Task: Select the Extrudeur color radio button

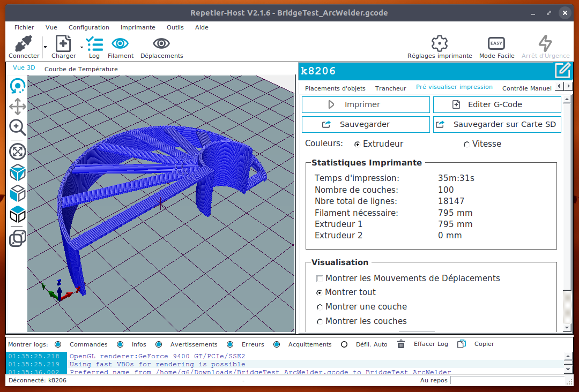Action: pyautogui.click(x=357, y=144)
